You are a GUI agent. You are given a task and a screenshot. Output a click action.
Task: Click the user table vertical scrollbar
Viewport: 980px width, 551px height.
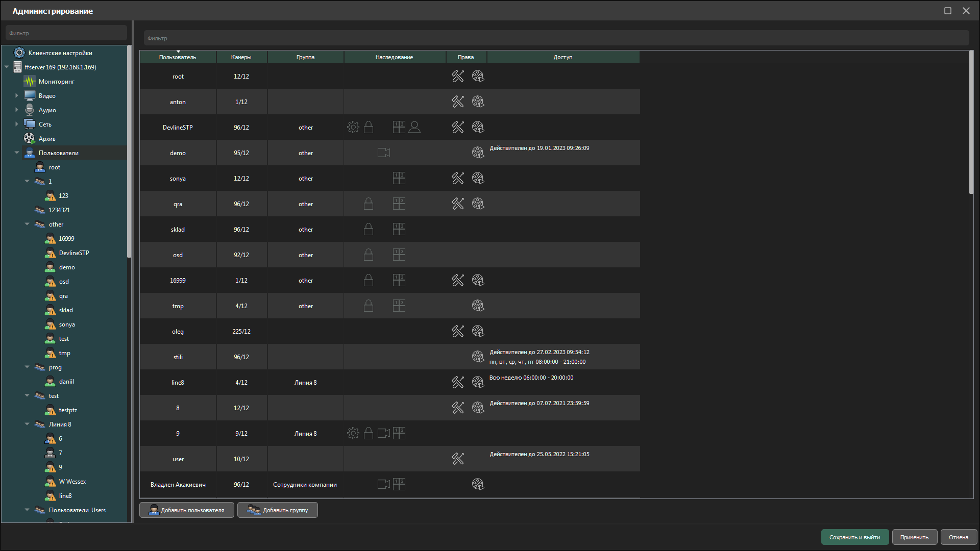pyautogui.click(x=971, y=122)
